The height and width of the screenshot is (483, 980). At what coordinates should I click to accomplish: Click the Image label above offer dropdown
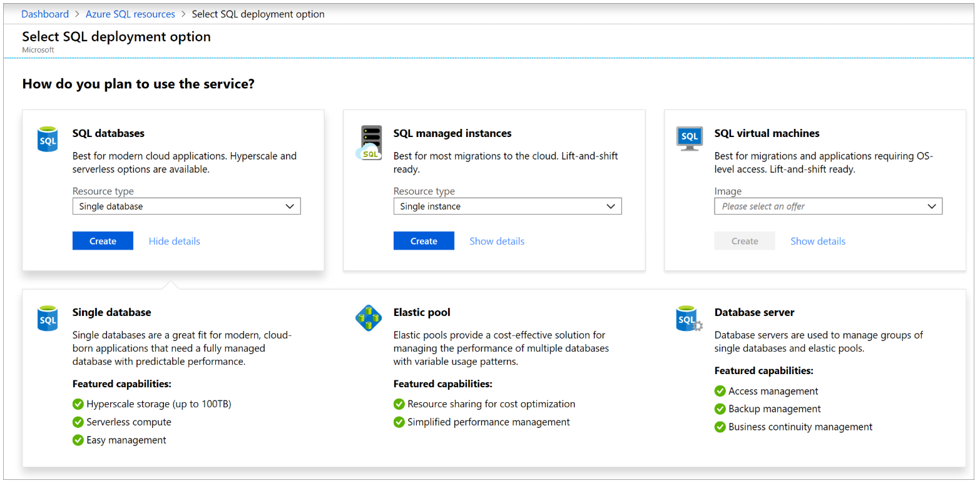728,191
